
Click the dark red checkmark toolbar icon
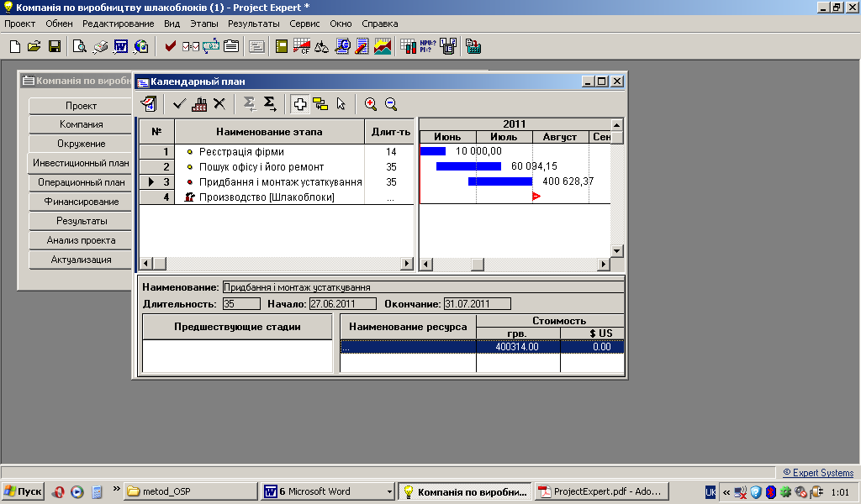tap(170, 46)
